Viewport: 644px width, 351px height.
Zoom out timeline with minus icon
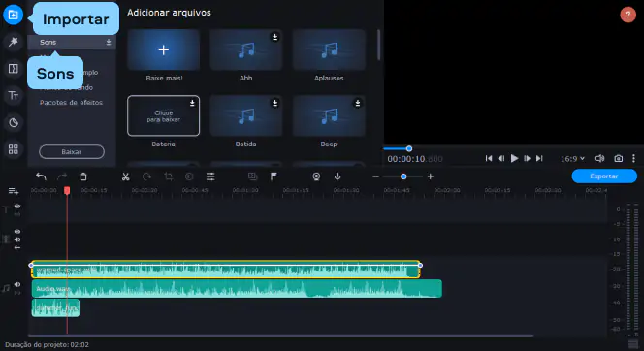[375, 176]
